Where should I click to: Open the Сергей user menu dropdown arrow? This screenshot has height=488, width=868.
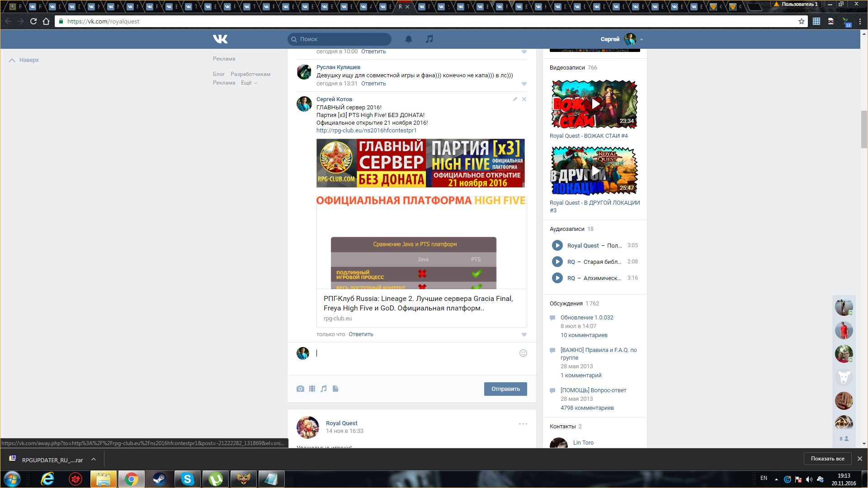(642, 40)
